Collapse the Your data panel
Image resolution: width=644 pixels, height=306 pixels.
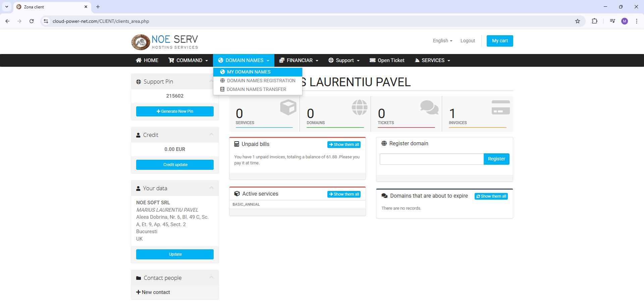click(x=211, y=188)
